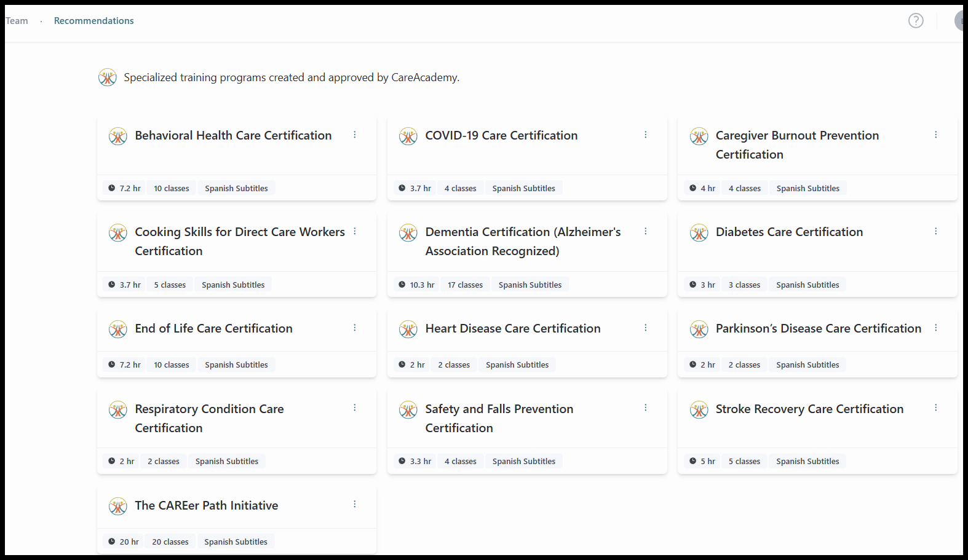Image resolution: width=968 pixels, height=560 pixels.
Task: Open more options for Heart Disease Care Certification
Action: (646, 328)
